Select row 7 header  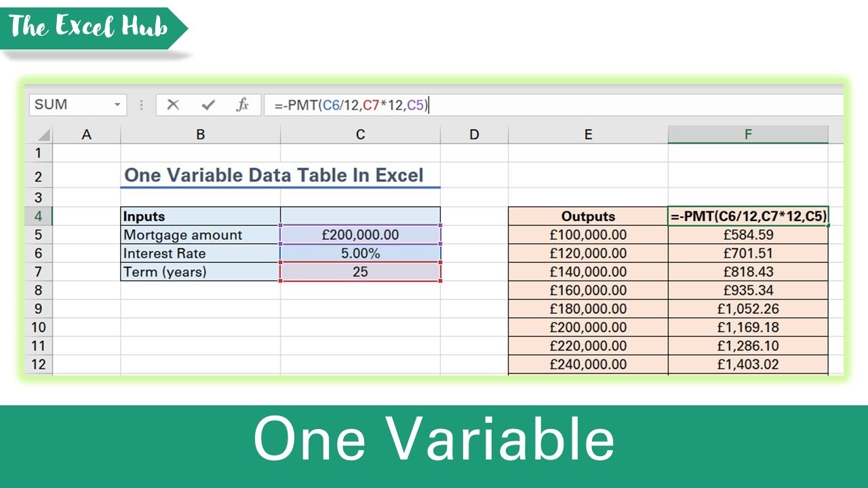coord(39,272)
